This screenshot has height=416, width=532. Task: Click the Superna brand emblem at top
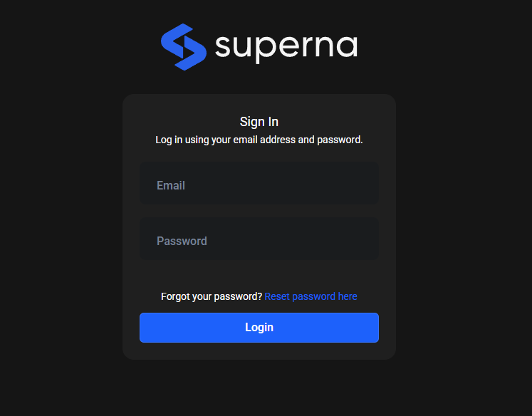click(x=183, y=47)
